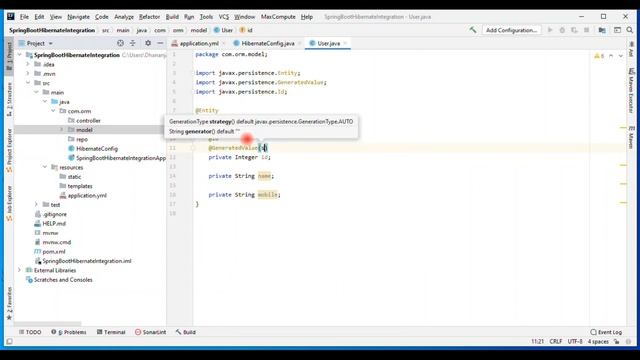Open the Navigate menu
This screenshot has height=360, width=640.
point(78,17)
